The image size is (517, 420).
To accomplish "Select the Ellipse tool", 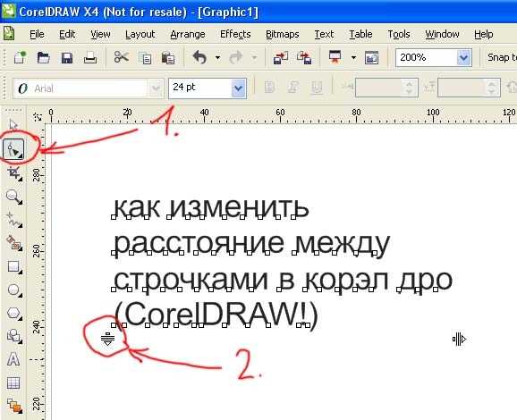I will click(x=13, y=290).
